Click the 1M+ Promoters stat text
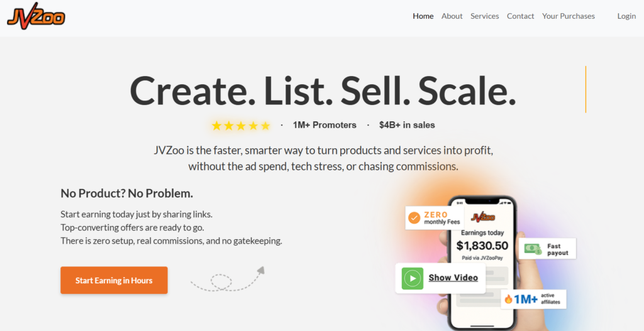This screenshot has height=331, width=644. click(x=325, y=125)
